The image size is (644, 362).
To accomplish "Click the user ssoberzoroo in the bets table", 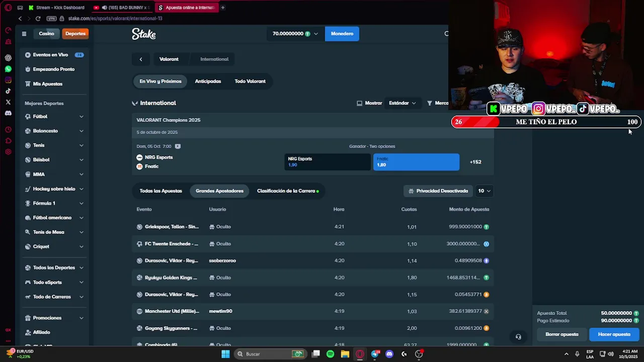I will coord(222,260).
